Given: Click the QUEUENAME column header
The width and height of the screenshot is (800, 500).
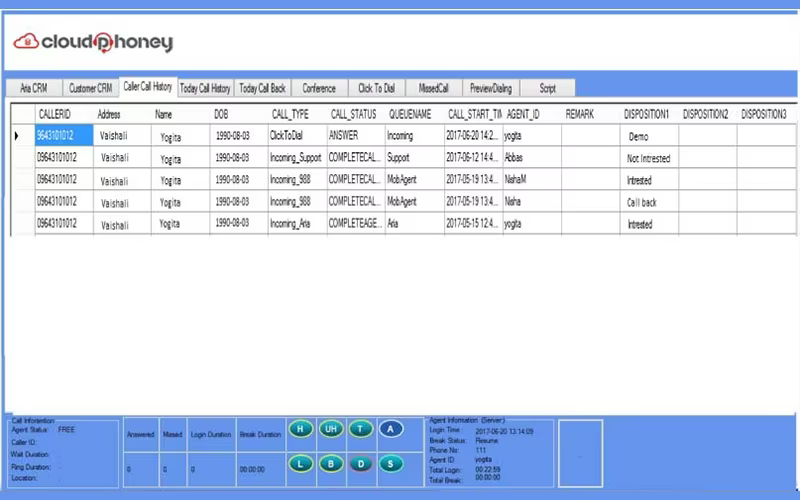Looking at the screenshot, I should pyautogui.click(x=414, y=114).
